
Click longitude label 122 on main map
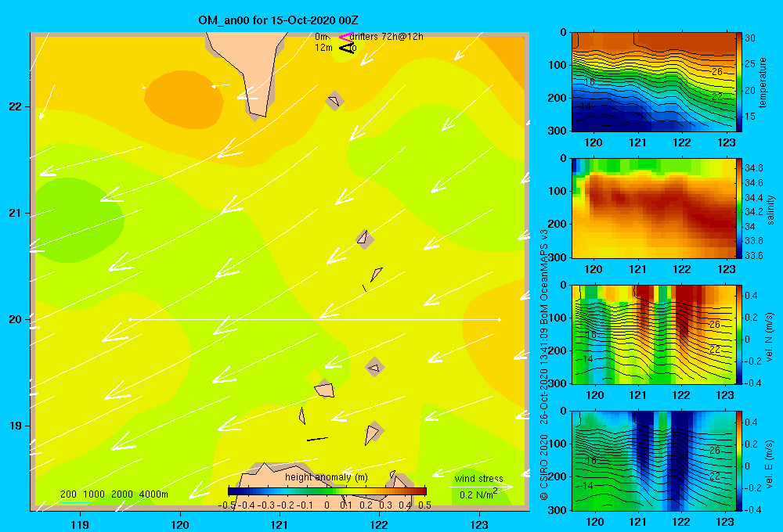[380, 524]
